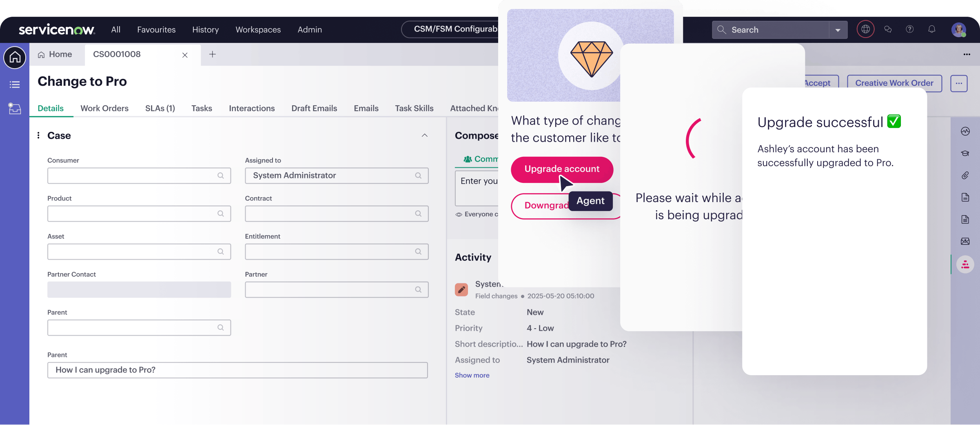Click the Show more link in Activity
The height and width of the screenshot is (425, 980).
tap(472, 375)
